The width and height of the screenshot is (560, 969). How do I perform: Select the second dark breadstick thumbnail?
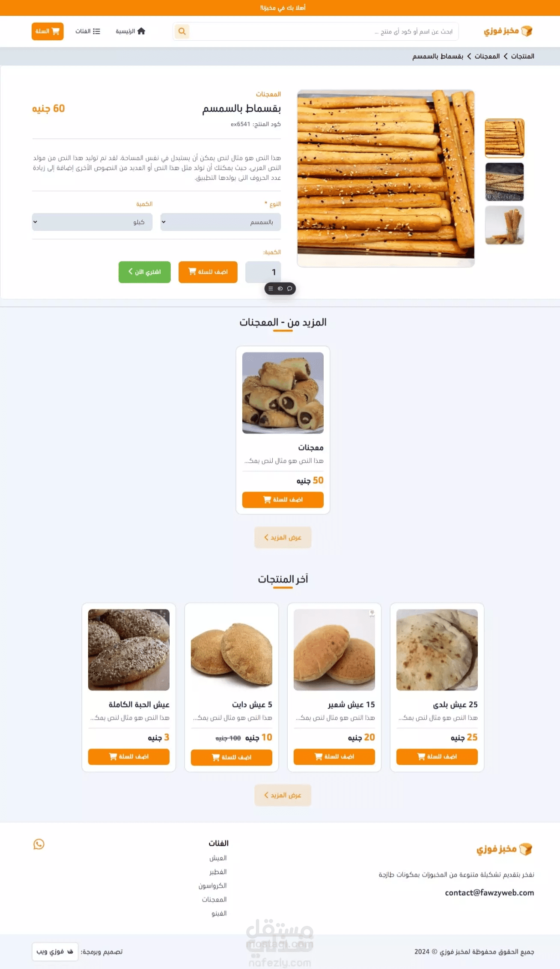(x=504, y=182)
